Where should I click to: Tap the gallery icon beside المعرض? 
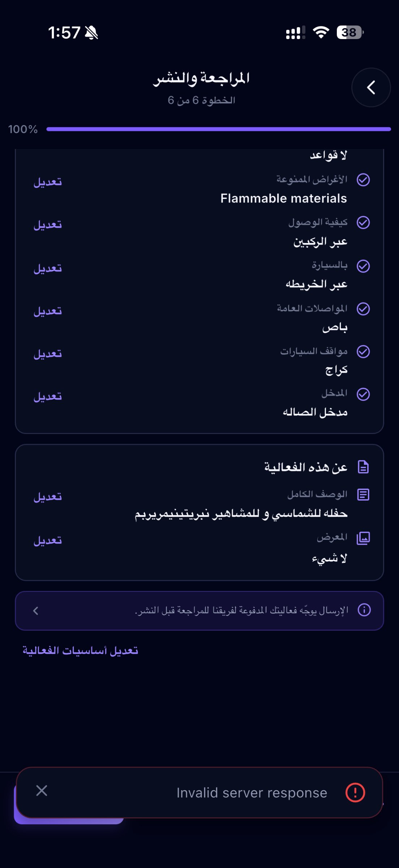[363, 538]
